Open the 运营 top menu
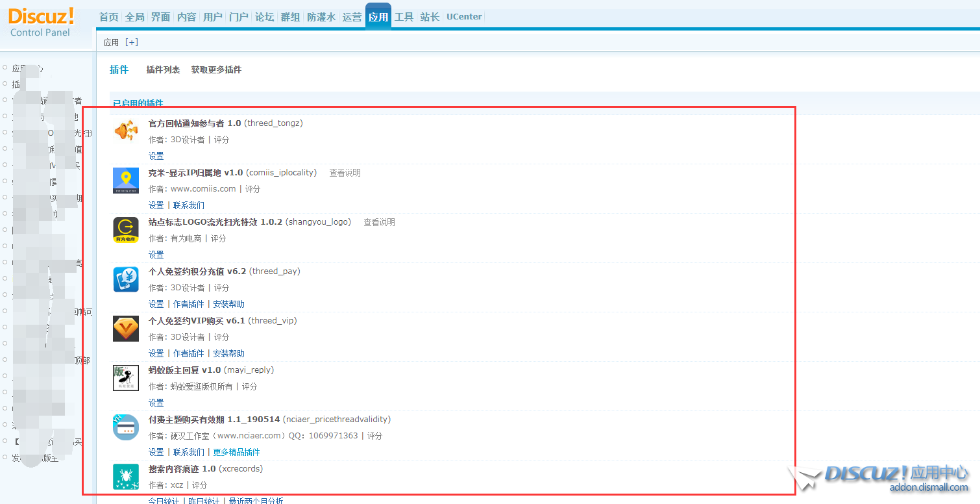Image resolution: width=980 pixels, height=504 pixels. [352, 17]
